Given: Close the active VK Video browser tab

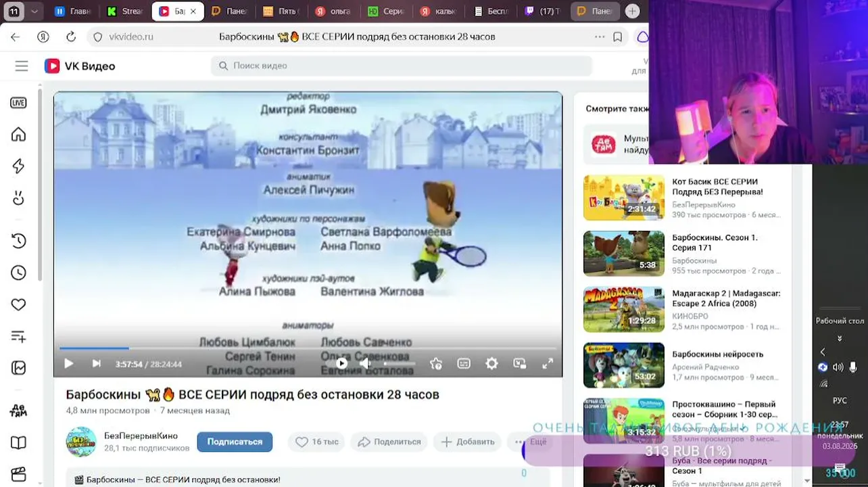Looking at the screenshot, I should 193,11.
